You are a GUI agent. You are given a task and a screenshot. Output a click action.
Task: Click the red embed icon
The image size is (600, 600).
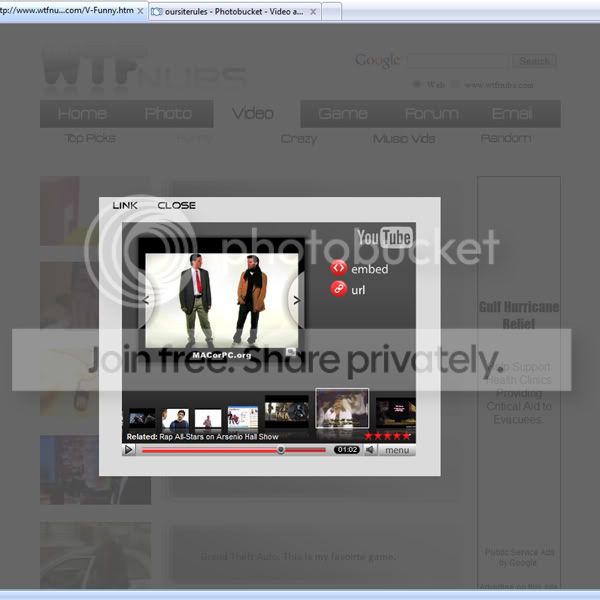(339, 268)
